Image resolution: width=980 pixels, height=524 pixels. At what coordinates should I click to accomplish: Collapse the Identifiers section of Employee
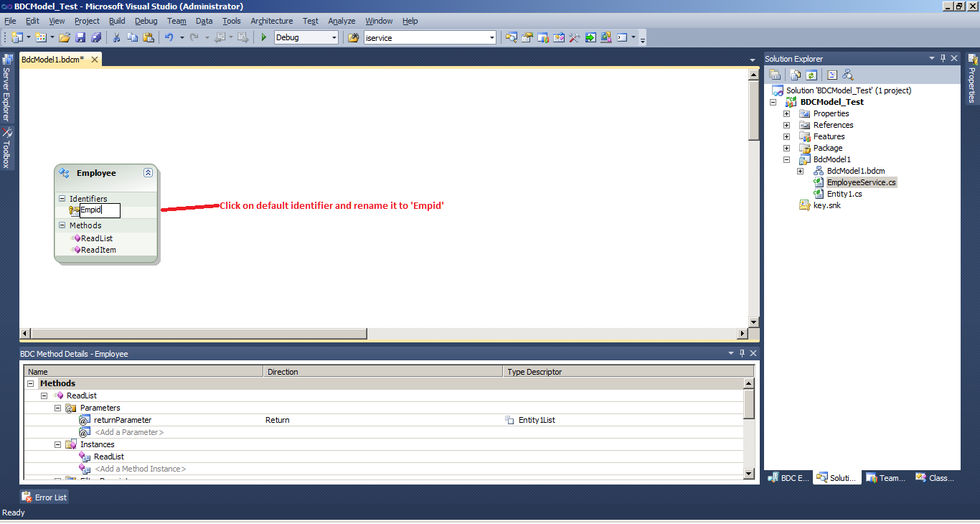click(x=62, y=199)
